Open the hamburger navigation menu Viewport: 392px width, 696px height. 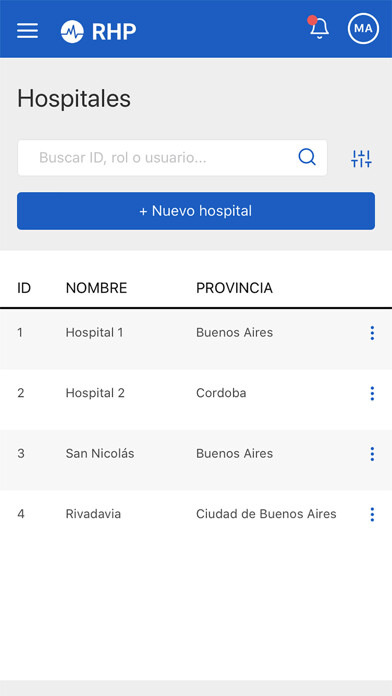pos(28,31)
